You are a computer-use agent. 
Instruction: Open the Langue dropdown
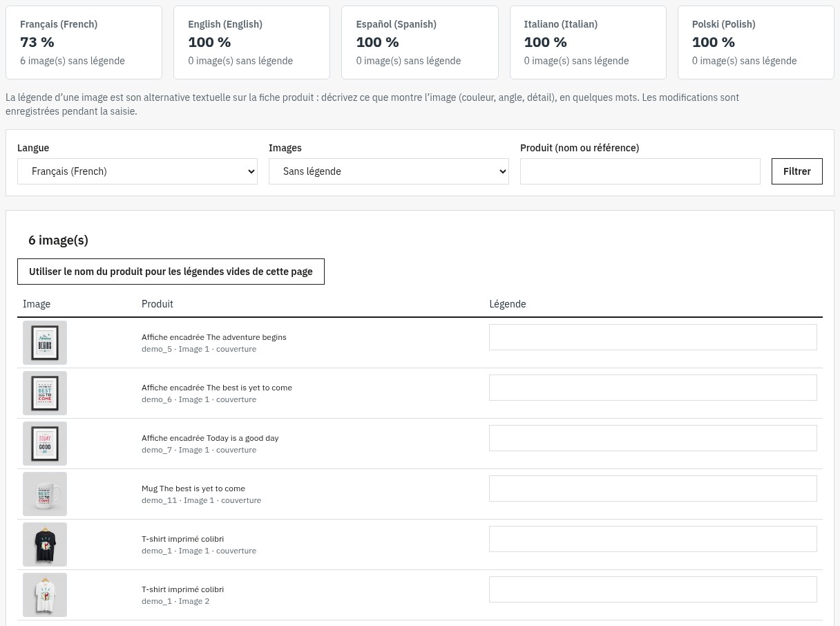[137, 171]
